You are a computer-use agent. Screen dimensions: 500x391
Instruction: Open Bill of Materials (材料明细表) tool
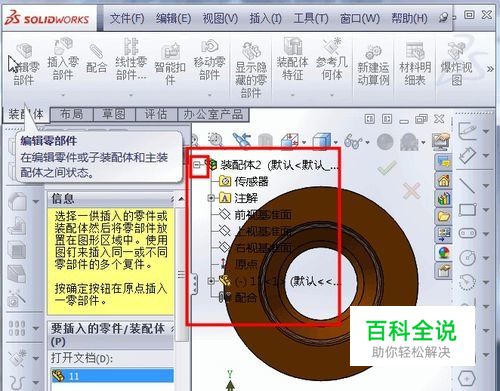pyautogui.click(x=415, y=64)
